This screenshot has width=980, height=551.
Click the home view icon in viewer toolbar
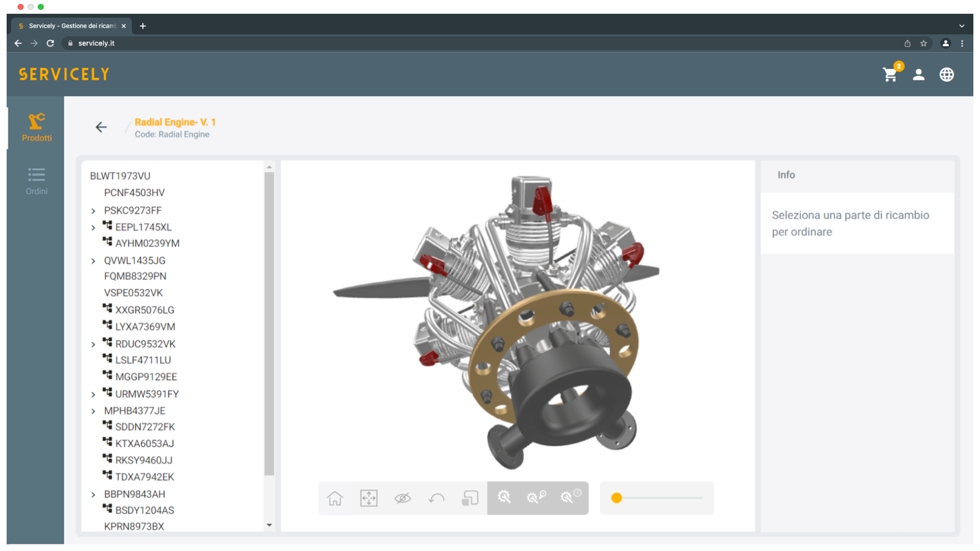pyautogui.click(x=335, y=498)
